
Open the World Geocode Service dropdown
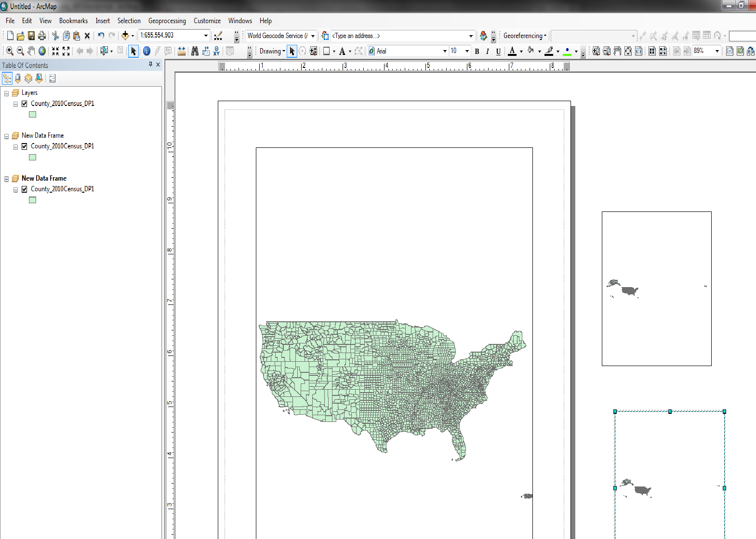tap(313, 36)
